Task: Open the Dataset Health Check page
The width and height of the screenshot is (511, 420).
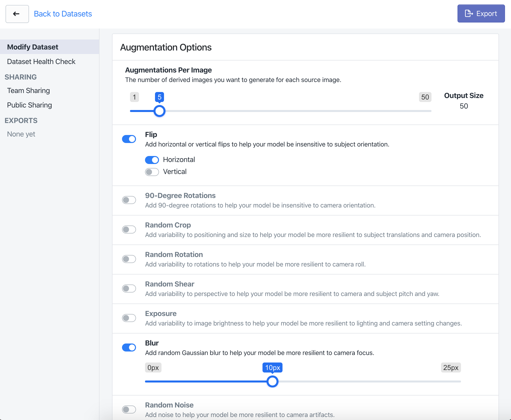Action: (41, 61)
